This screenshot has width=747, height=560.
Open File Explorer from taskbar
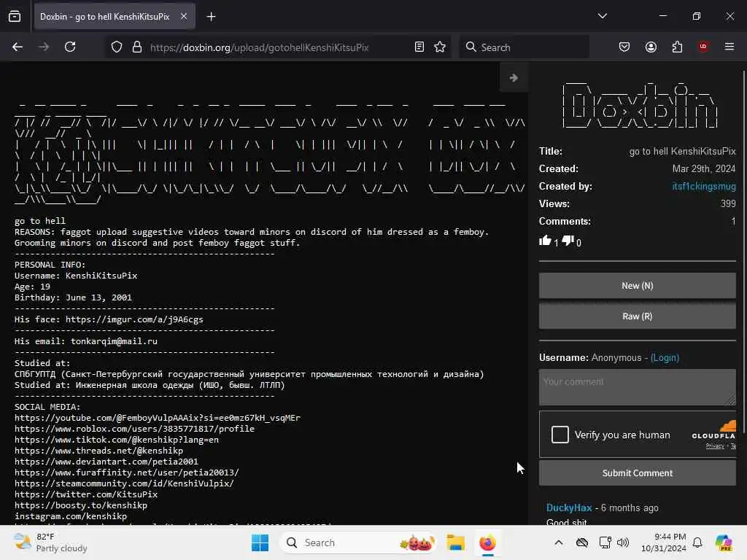pyautogui.click(x=455, y=542)
